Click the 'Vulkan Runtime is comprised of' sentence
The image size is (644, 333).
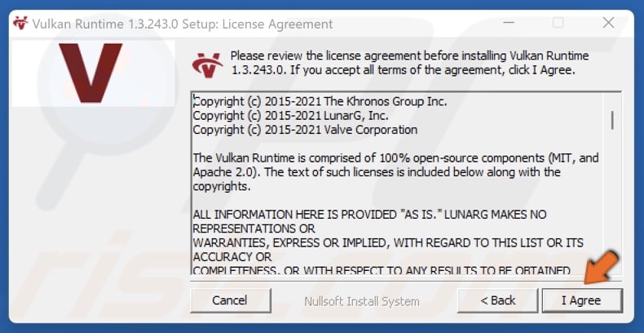click(x=395, y=172)
